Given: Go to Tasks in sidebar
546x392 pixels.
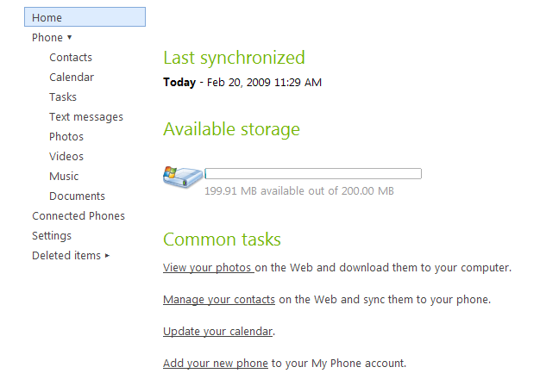Looking at the screenshot, I should pos(63,97).
